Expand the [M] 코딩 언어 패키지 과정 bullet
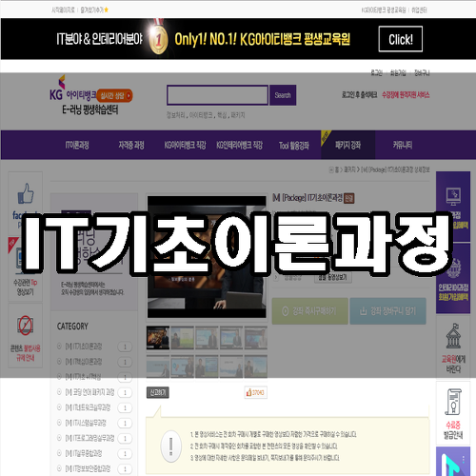This screenshot has height=476, width=476. coord(59,392)
